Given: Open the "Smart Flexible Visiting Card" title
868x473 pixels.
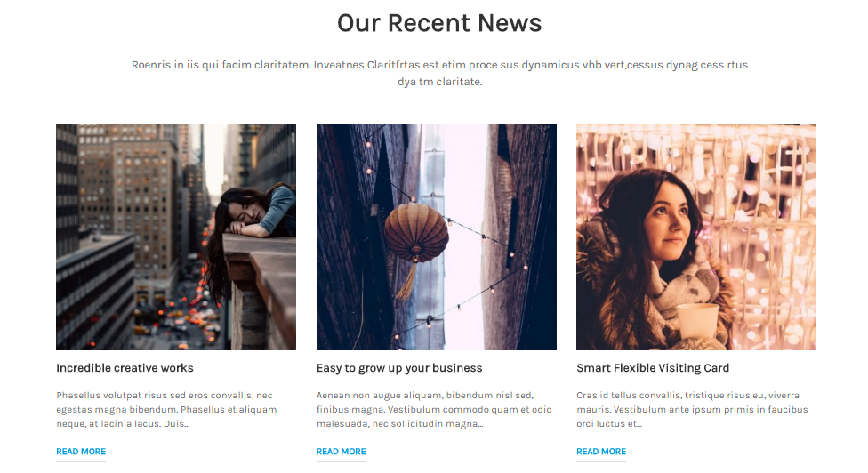Looking at the screenshot, I should (x=653, y=368).
